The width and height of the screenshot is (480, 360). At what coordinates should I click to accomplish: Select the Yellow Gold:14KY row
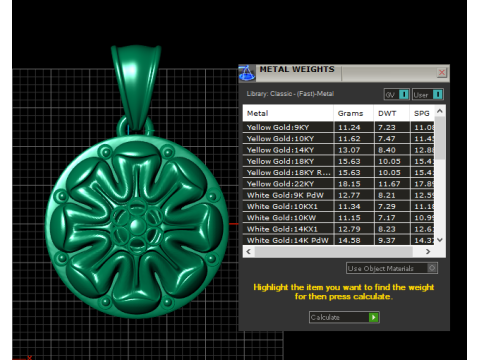[x=339, y=150]
